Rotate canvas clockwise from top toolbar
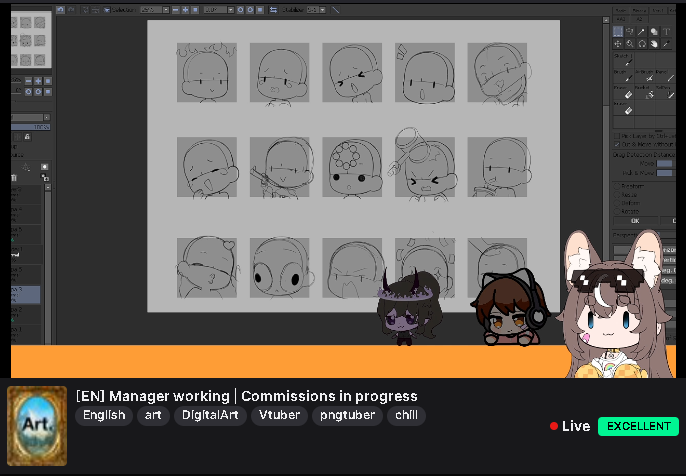 [x=250, y=10]
